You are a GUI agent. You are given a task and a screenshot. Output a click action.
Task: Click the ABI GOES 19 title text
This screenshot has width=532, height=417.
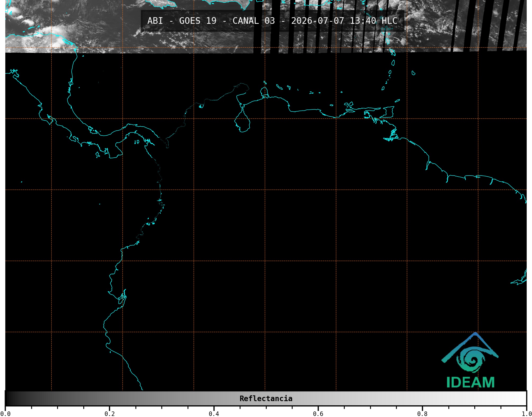[x=272, y=21]
